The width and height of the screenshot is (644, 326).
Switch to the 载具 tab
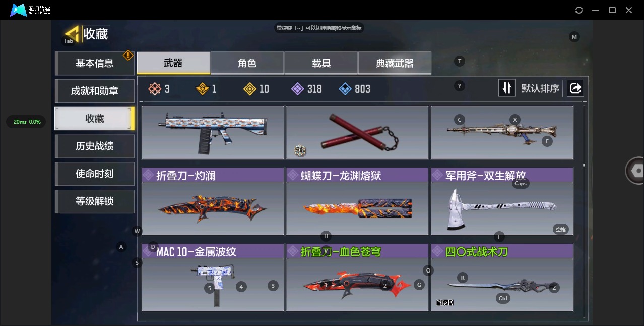coord(321,63)
